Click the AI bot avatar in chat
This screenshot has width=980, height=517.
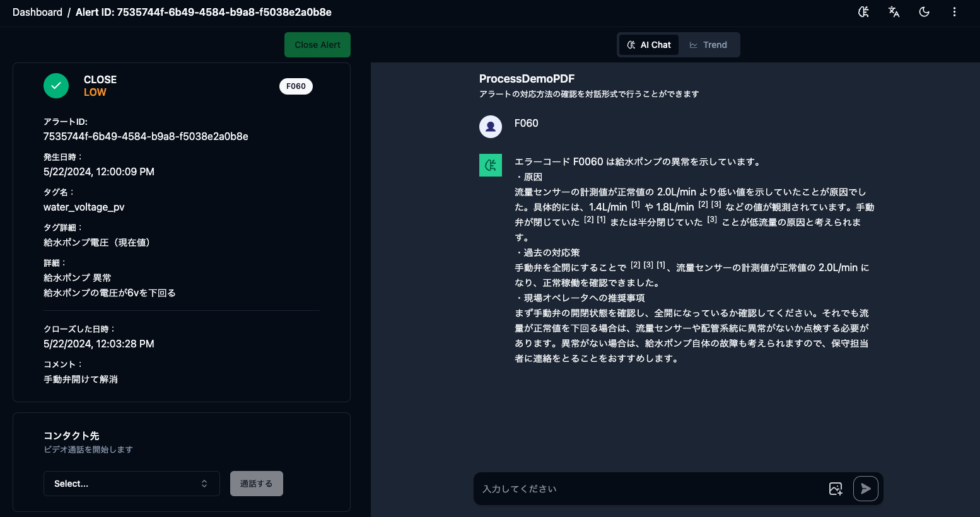(491, 165)
